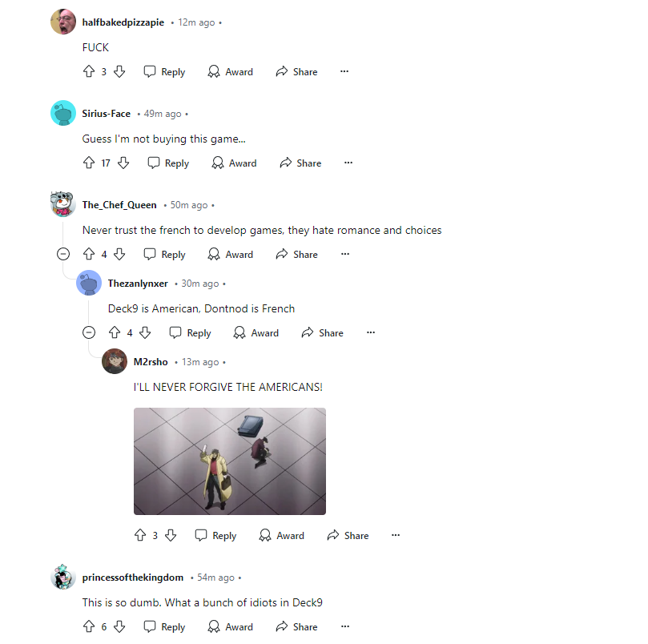Open halfbakedpizzapie's avatar profile picture
The width and height of the screenshot is (648, 644).
(63, 22)
